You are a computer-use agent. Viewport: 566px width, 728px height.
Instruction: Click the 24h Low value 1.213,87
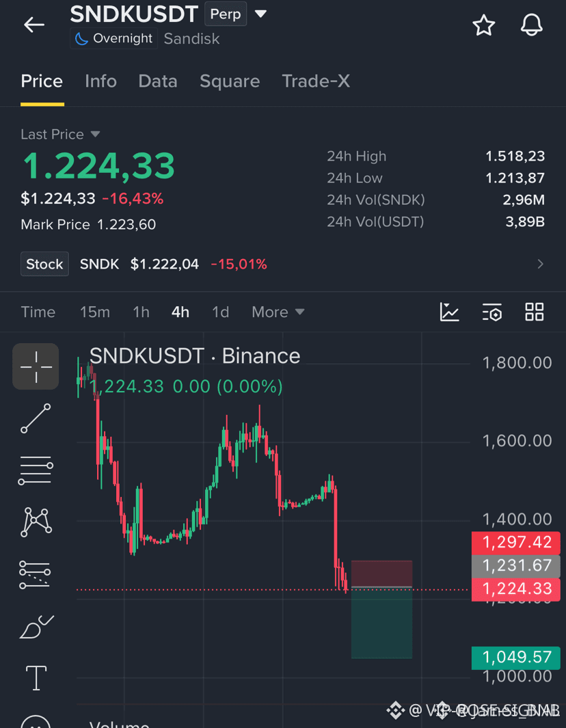click(x=515, y=178)
